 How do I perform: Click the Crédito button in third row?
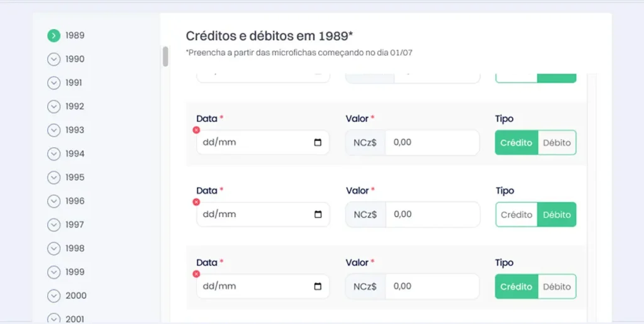click(516, 287)
